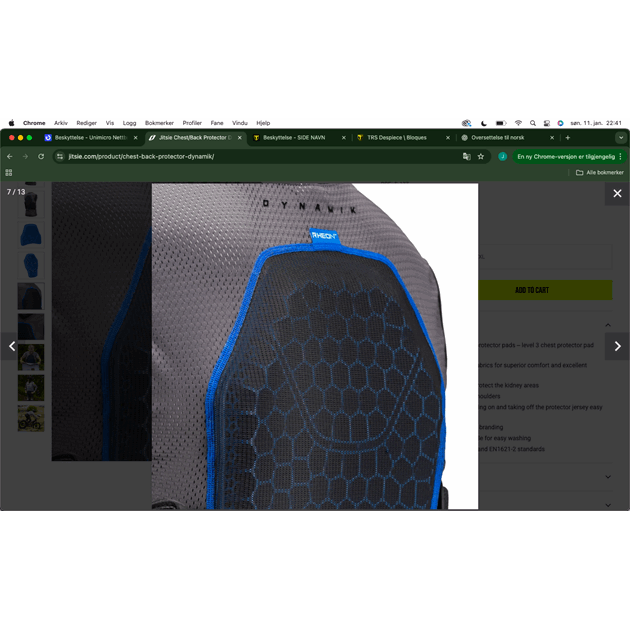Open Alle bokmerker folder
630x630 pixels.
[599, 172]
